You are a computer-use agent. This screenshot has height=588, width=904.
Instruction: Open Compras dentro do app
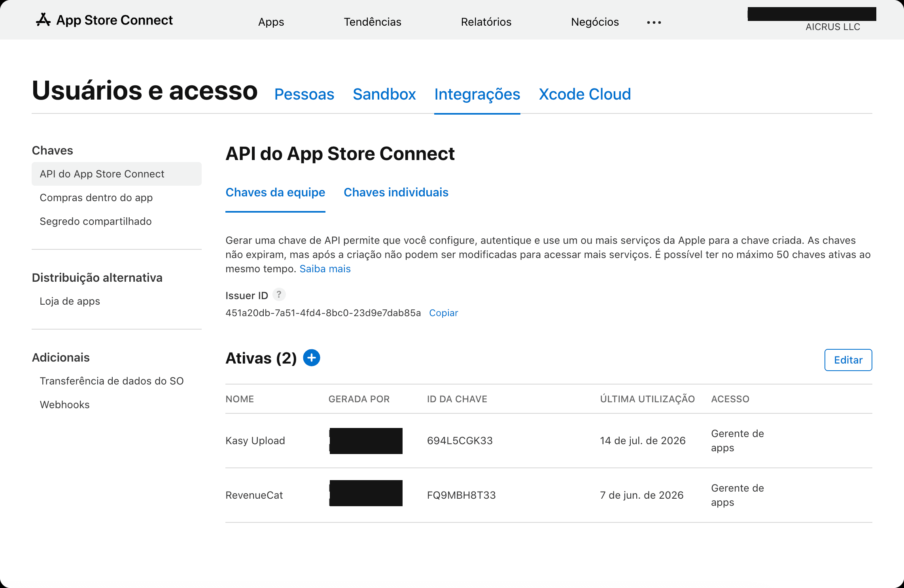(96, 198)
